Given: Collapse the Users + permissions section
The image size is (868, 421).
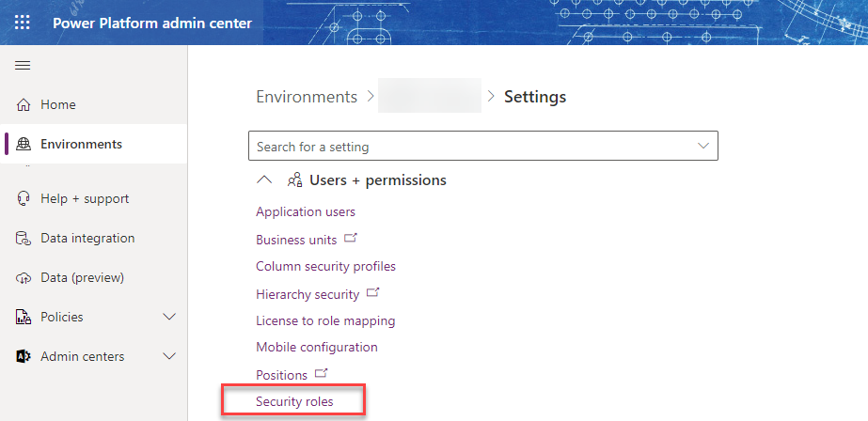Looking at the screenshot, I should pos(265,180).
